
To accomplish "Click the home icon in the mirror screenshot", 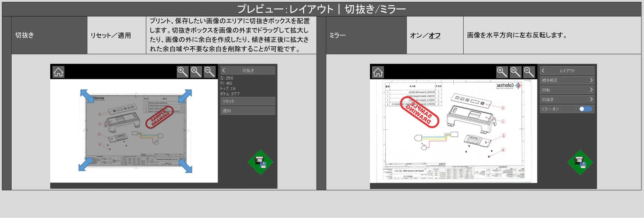I will tap(378, 72).
